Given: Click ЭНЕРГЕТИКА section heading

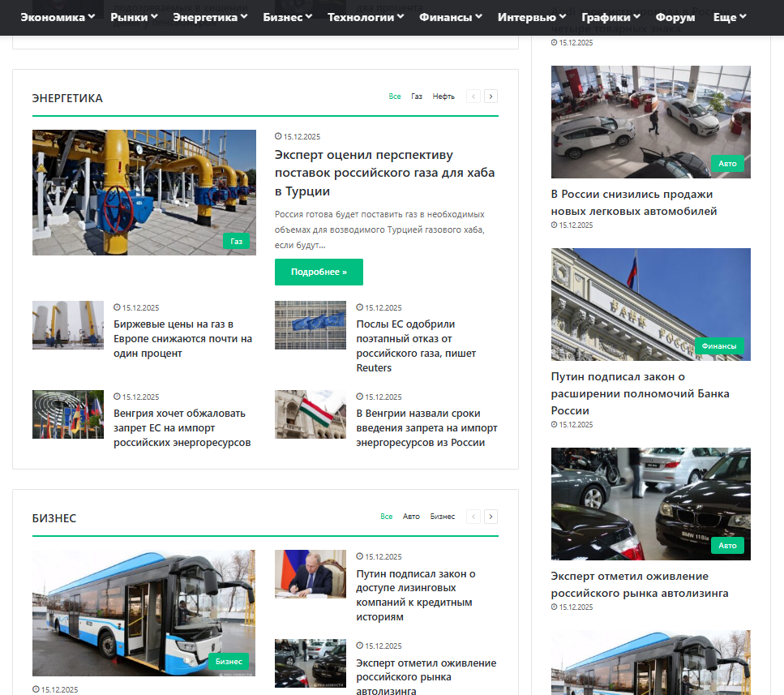Looking at the screenshot, I should click(67, 98).
